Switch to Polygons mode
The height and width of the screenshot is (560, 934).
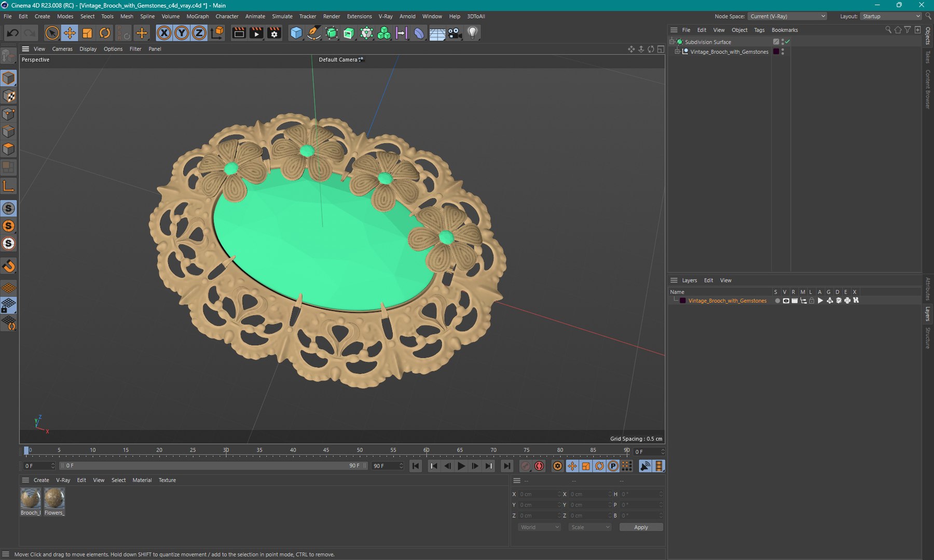(9, 149)
